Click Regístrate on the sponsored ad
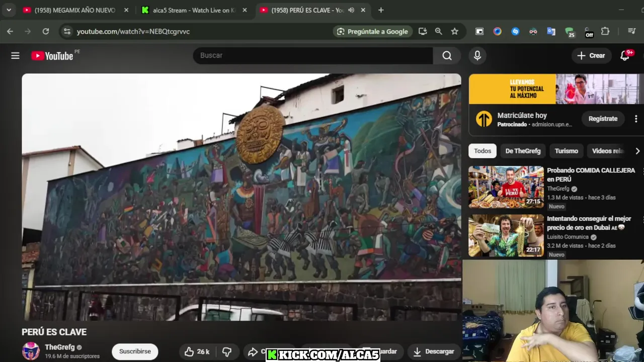This screenshot has height=362, width=644. (603, 119)
